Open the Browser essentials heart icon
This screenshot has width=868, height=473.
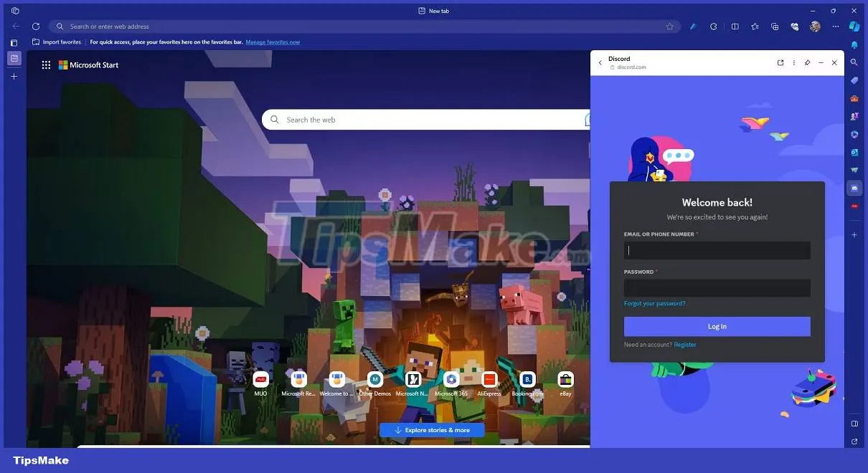coord(795,27)
